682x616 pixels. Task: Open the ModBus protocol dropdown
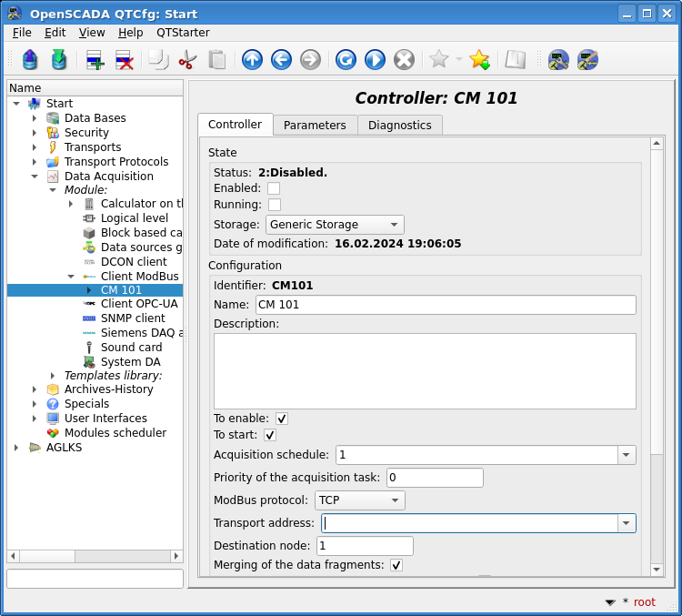(360, 500)
